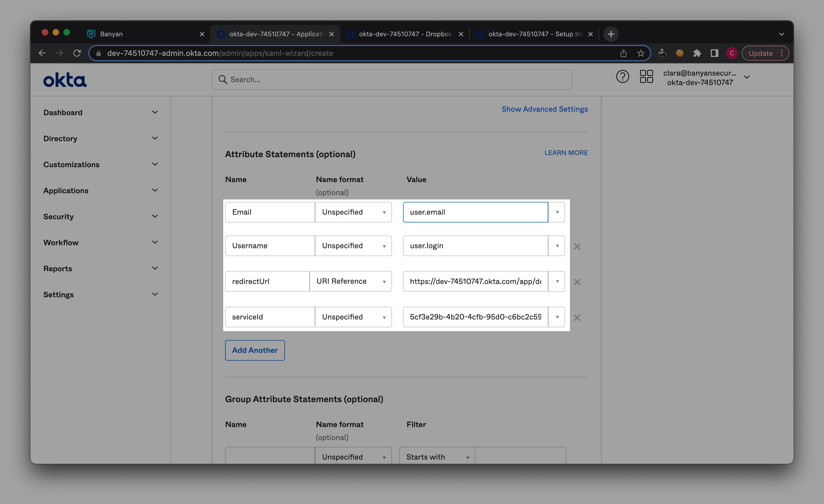Open the Starts with filter dropdown

(437, 457)
